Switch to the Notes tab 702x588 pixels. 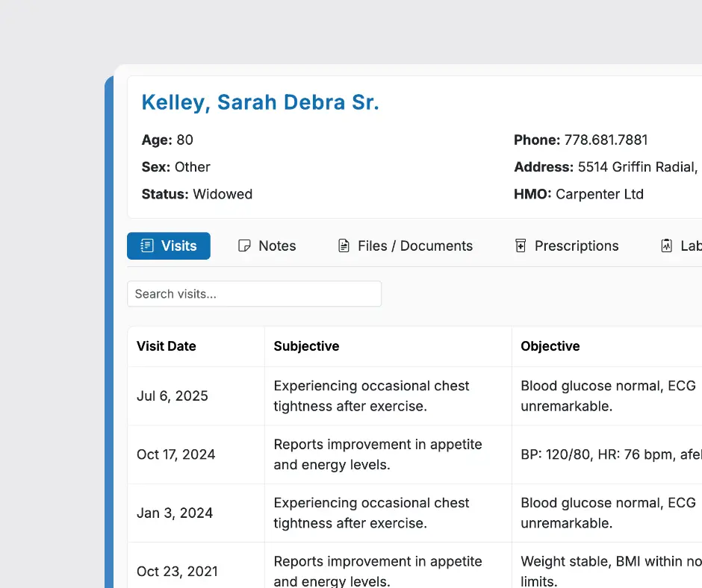click(x=276, y=246)
